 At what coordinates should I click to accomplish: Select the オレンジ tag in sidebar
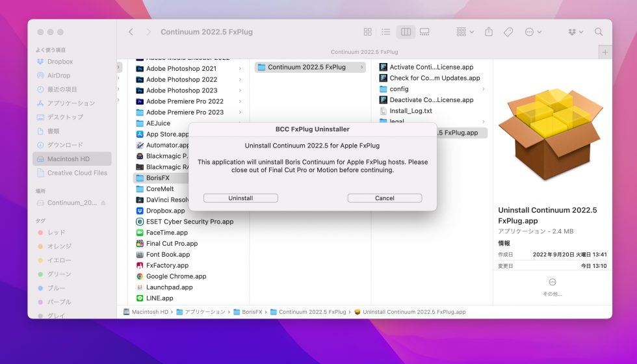[59, 246]
